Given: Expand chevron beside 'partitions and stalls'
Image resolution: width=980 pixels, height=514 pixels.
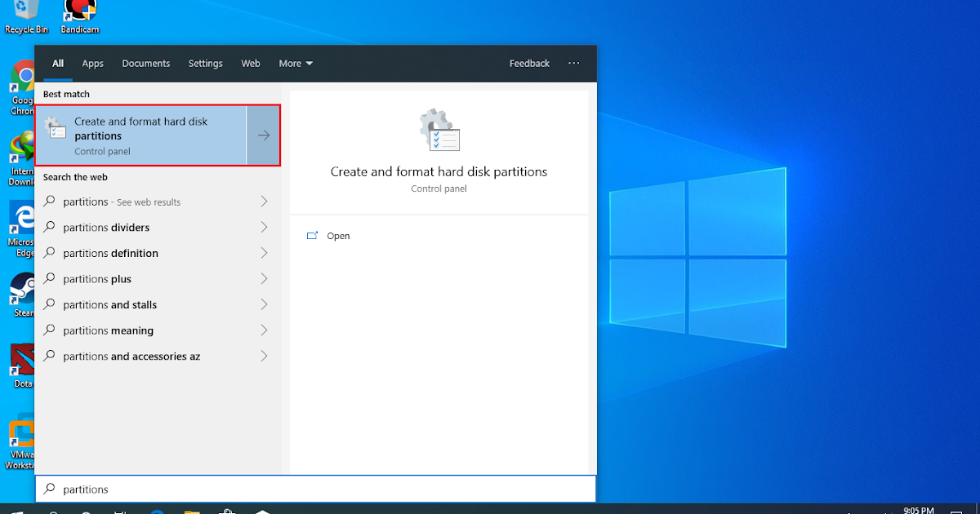Looking at the screenshot, I should click(x=264, y=304).
